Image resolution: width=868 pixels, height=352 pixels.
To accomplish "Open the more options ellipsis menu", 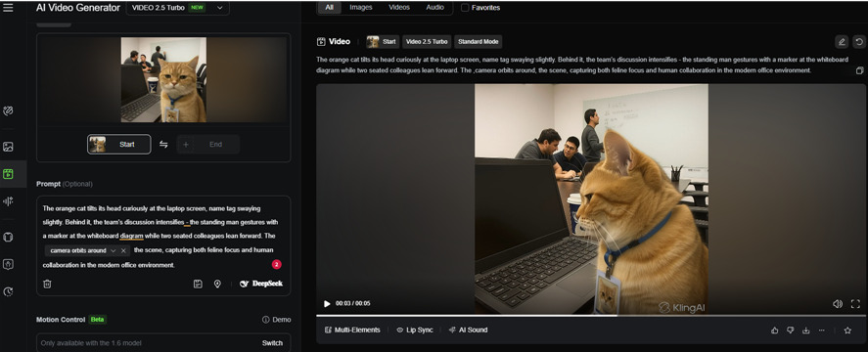I will pyautogui.click(x=821, y=330).
